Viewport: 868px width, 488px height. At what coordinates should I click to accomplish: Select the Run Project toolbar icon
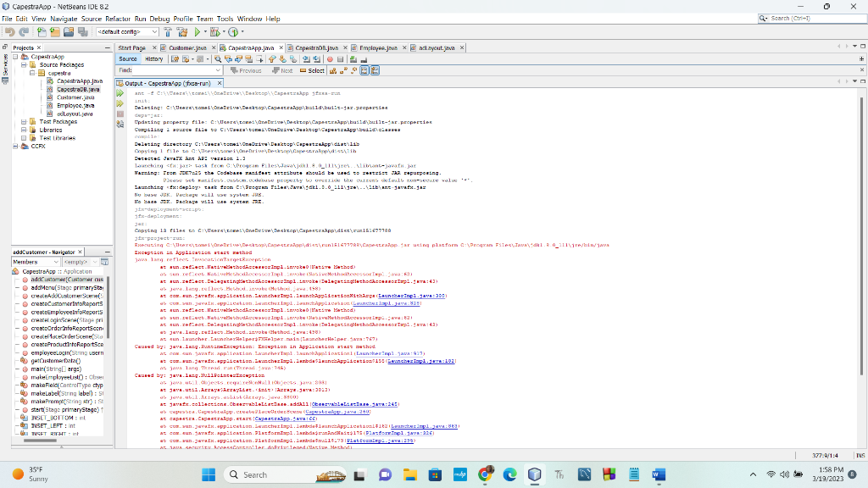[198, 30]
